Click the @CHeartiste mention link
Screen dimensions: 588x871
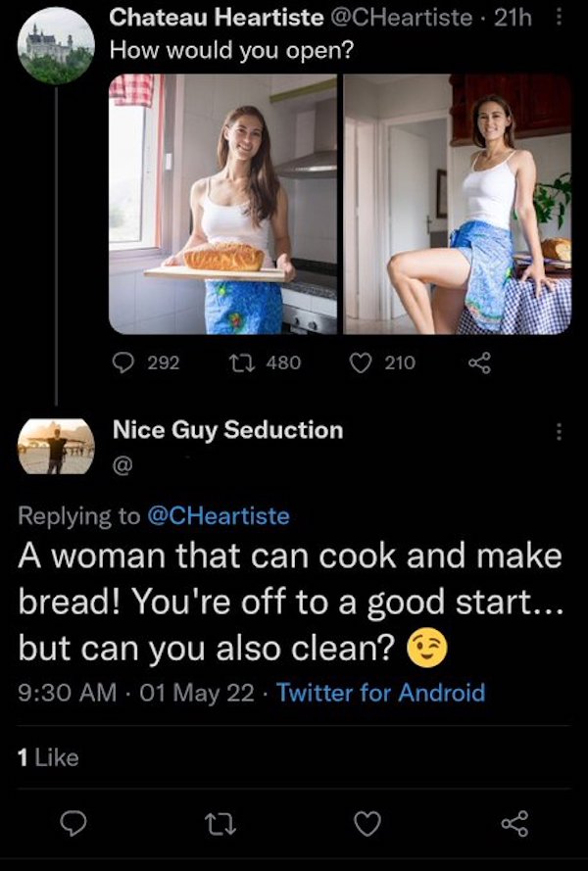tap(218, 513)
